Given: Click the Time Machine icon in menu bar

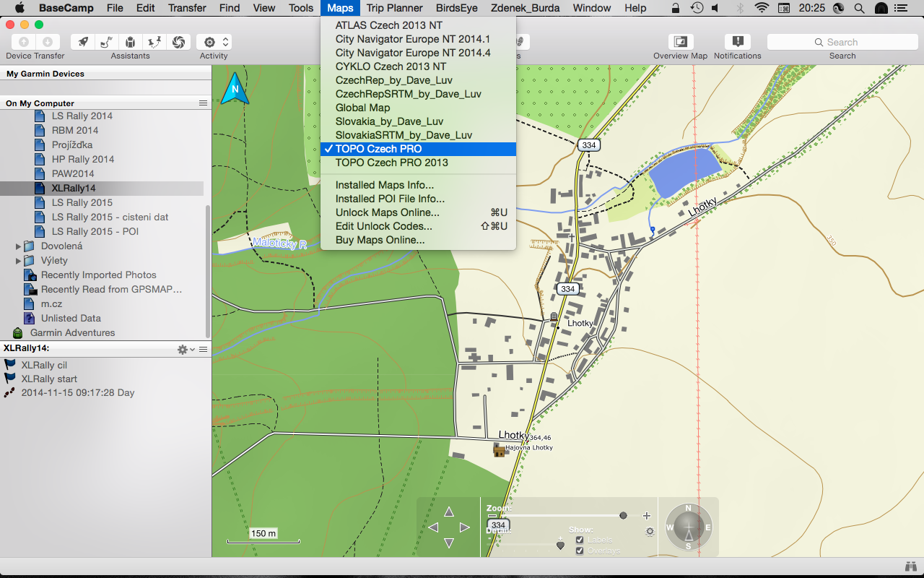Looking at the screenshot, I should tap(697, 8).
